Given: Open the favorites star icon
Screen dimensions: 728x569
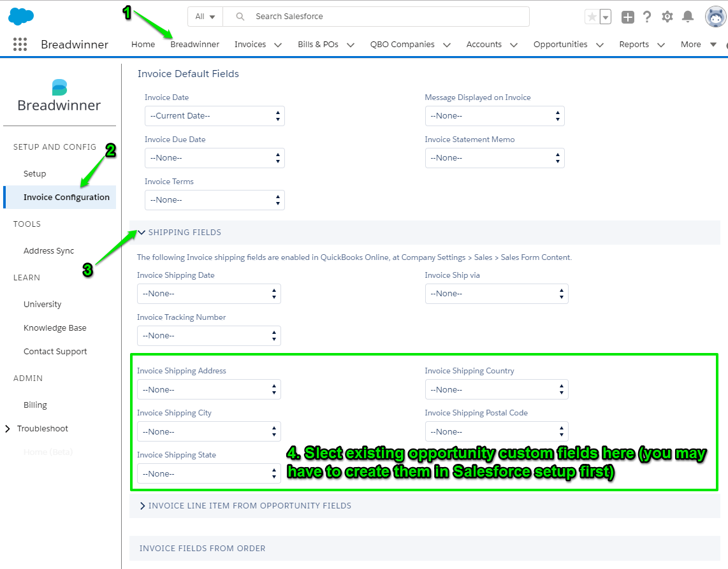Looking at the screenshot, I should (x=592, y=17).
